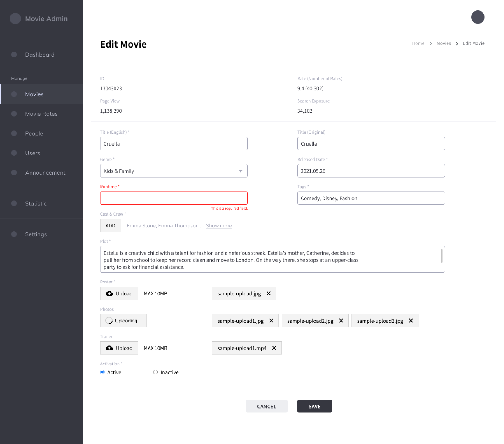504x444 pixels.
Task: Click the page view value 1,138,290
Action: [111, 111]
